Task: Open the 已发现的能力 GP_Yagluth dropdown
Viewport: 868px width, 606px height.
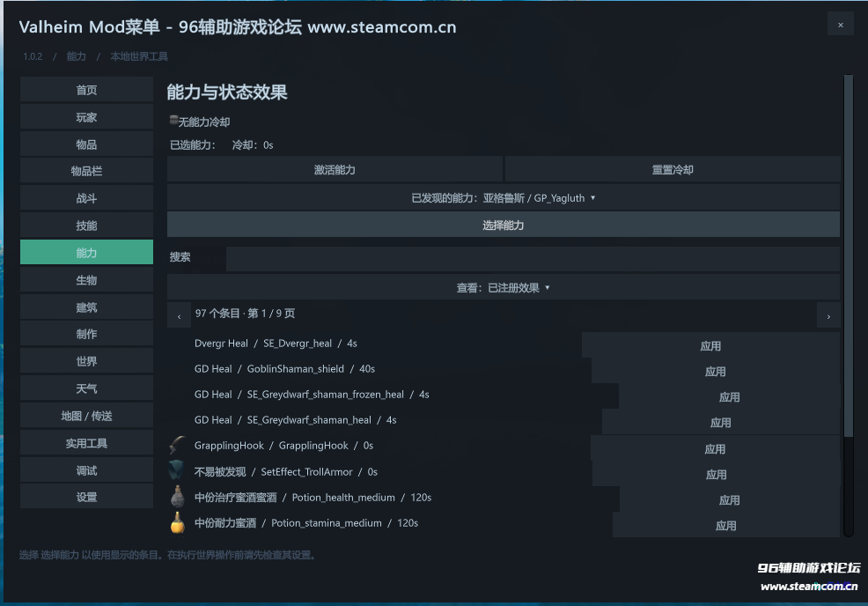Action: point(504,198)
